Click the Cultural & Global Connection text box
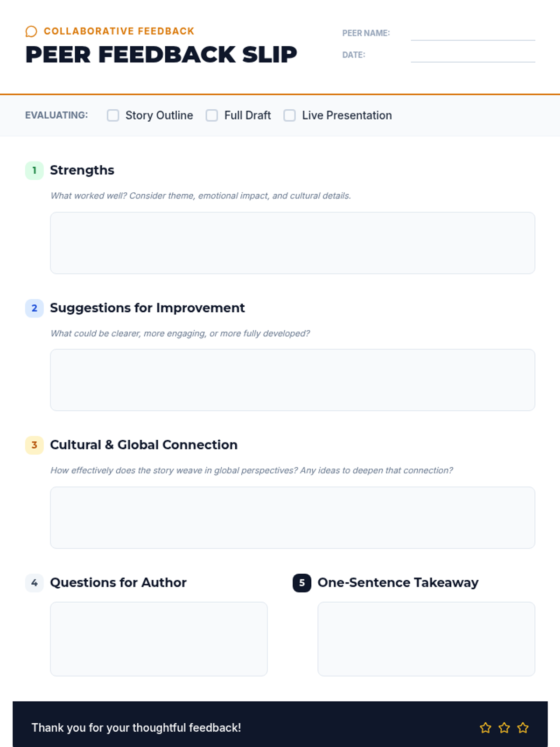Image resolution: width=560 pixels, height=747 pixels. tap(292, 517)
